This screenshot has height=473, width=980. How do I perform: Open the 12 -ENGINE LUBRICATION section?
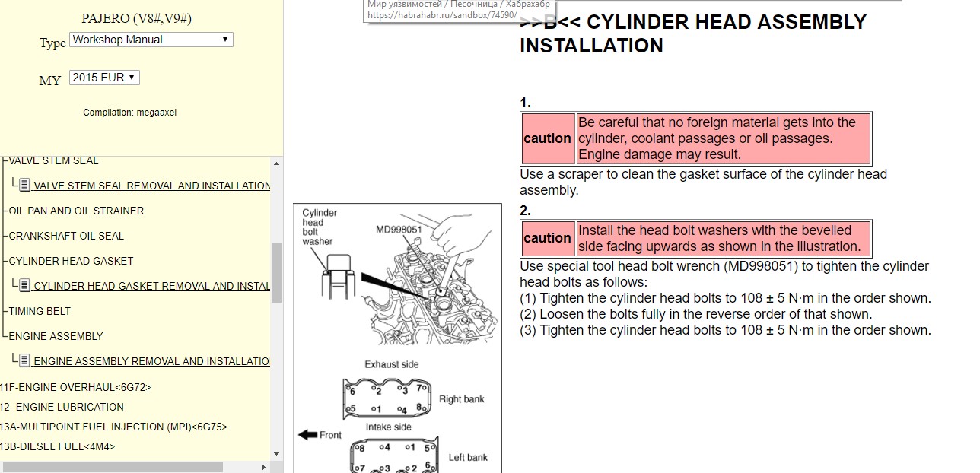[62, 407]
